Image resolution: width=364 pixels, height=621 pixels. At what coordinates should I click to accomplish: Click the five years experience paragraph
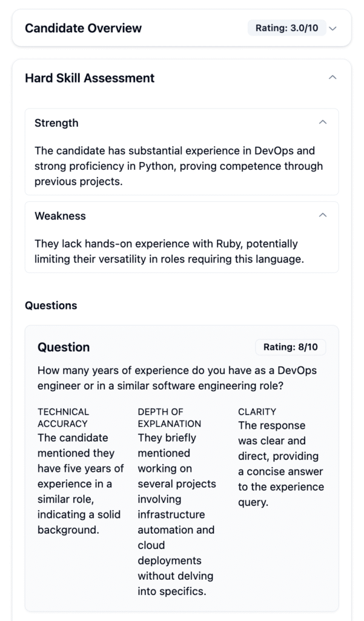(81, 483)
